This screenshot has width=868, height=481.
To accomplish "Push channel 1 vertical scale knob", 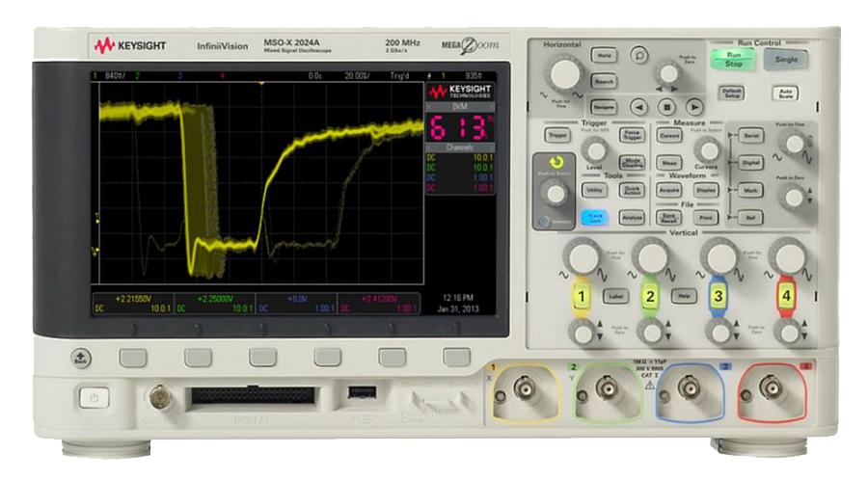I will click(x=582, y=256).
